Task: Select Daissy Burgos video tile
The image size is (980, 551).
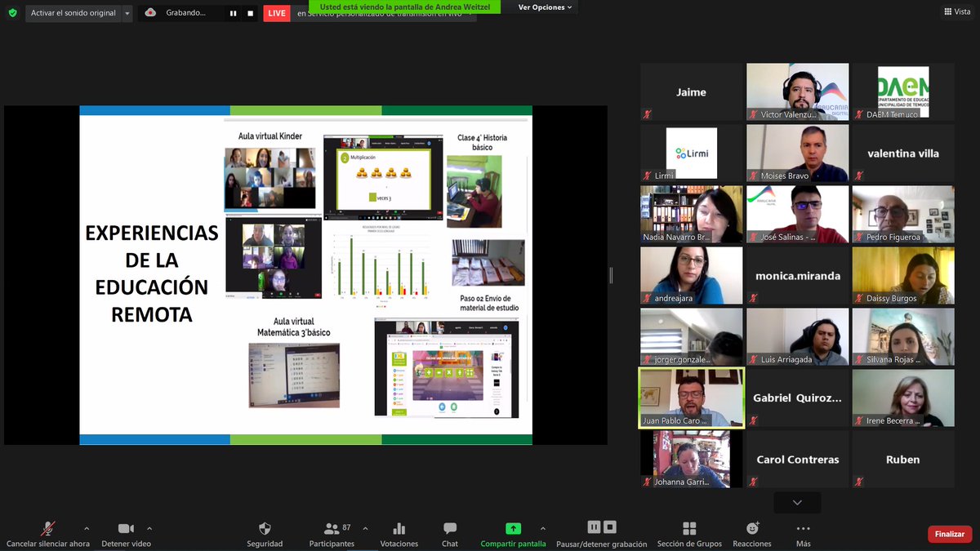Action: pyautogui.click(x=903, y=275)
